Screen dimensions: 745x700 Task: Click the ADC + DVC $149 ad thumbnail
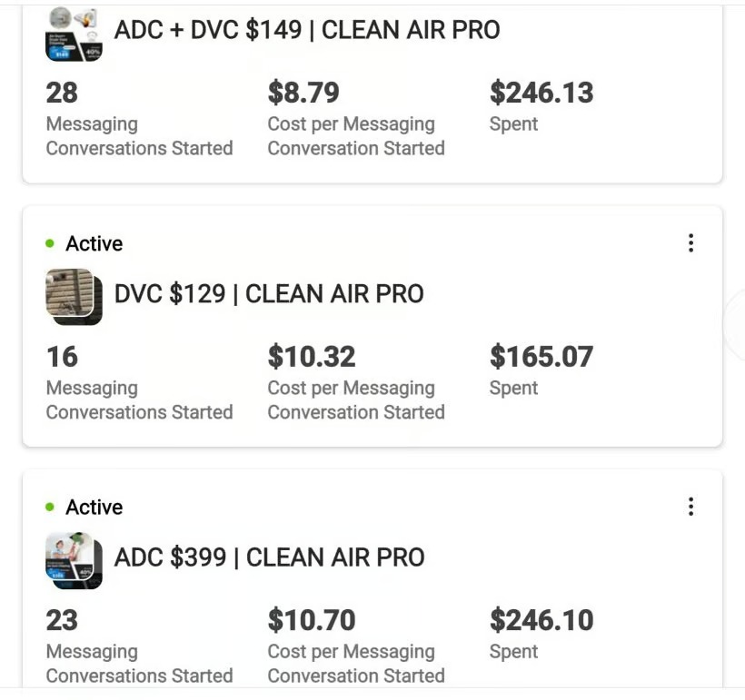74,34
